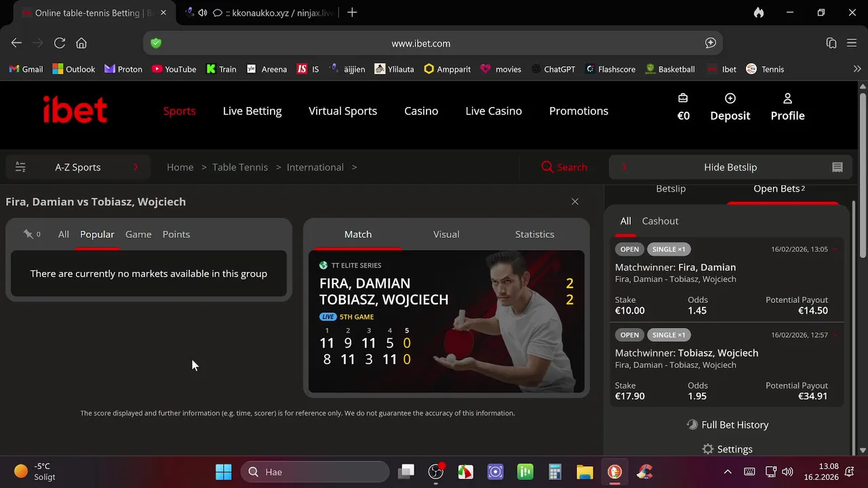Open betslip Settings gear icon
Screen dimensions: 868x488
tap(708, 449)
